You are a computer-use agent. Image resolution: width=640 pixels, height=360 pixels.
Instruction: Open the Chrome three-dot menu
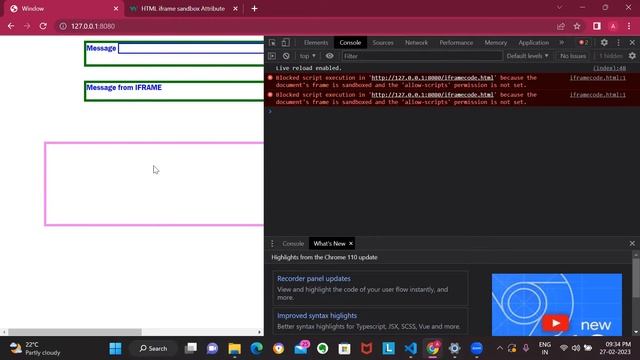[629, 26]
